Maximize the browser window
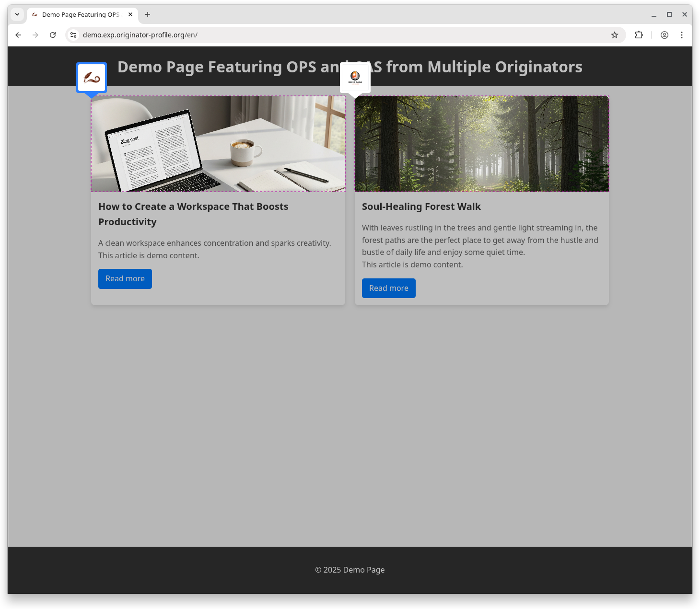This screenshot has height=609, width=700. coord(669,14)
